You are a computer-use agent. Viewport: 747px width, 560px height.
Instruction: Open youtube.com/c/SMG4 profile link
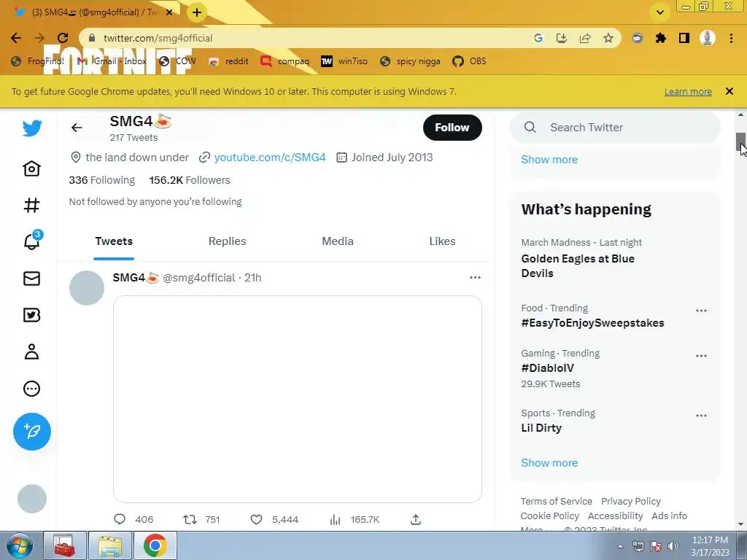pyautogui.click(x=270, y=157)
